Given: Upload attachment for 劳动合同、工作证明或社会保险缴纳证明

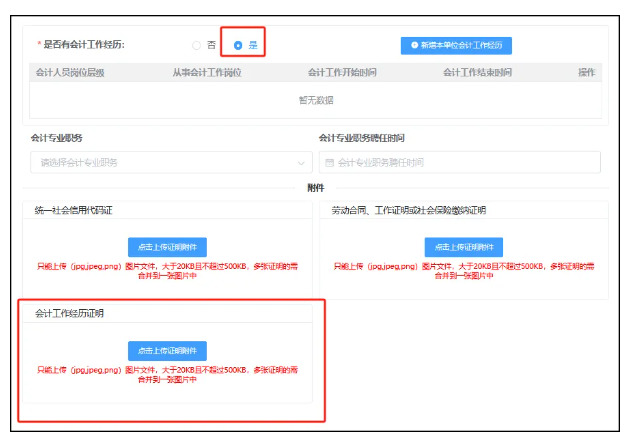Looking at the screenshot, I should (x=463, y=246).
